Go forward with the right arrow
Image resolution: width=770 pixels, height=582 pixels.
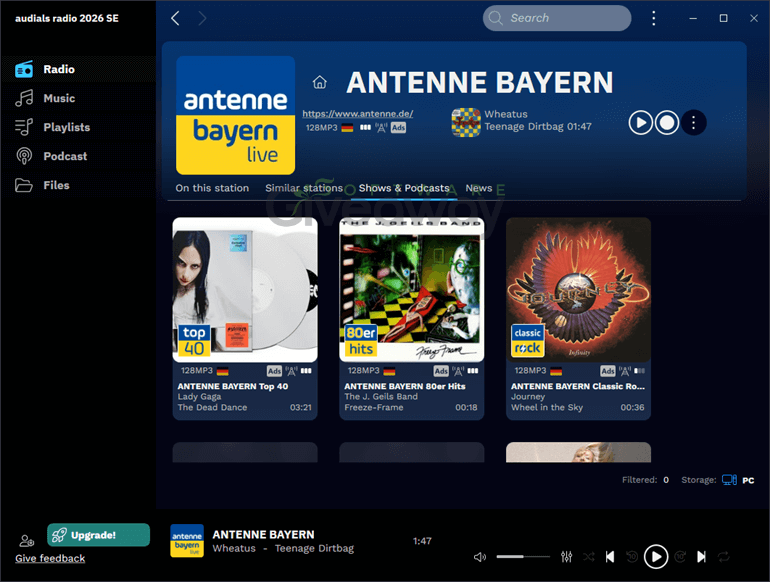click(202, 18)
